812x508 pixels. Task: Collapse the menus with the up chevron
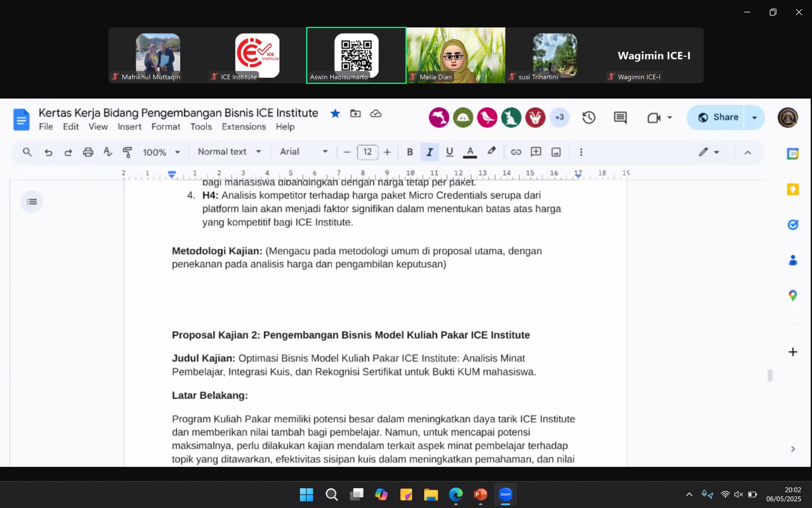pyautogui.click(x=748, y=152)
